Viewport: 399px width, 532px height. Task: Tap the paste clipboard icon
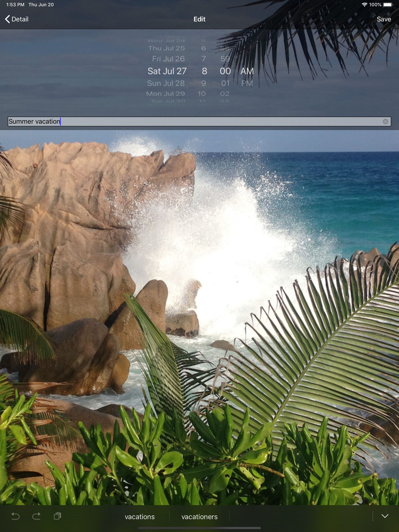[x=57, y=516]
